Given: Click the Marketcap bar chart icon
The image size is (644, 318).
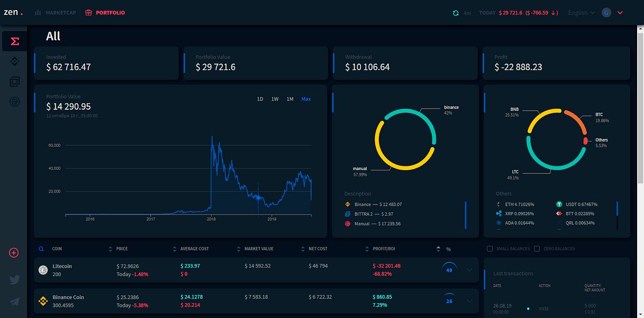Looking at the screenshot, I should pos(38,12).
